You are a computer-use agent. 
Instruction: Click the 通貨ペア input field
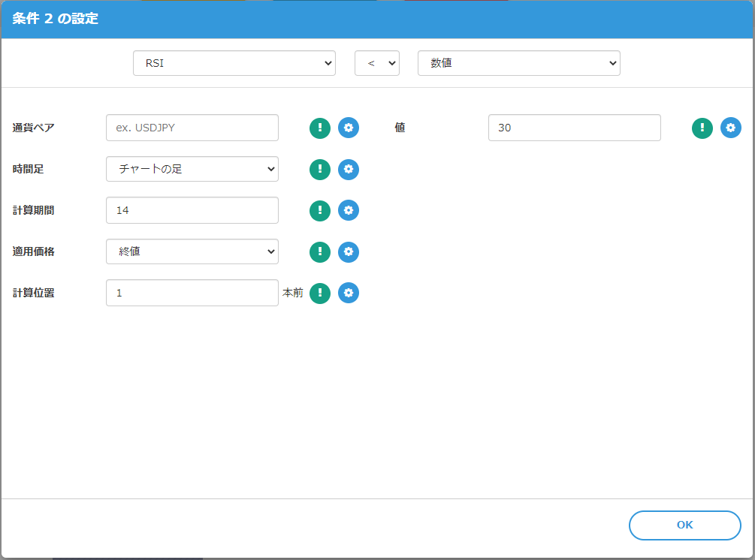point(192,128)
